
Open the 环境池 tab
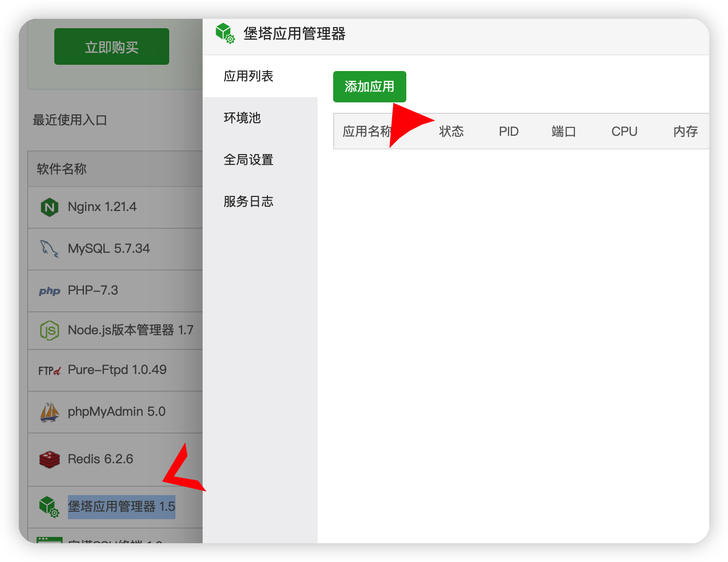tap(260, 118)
